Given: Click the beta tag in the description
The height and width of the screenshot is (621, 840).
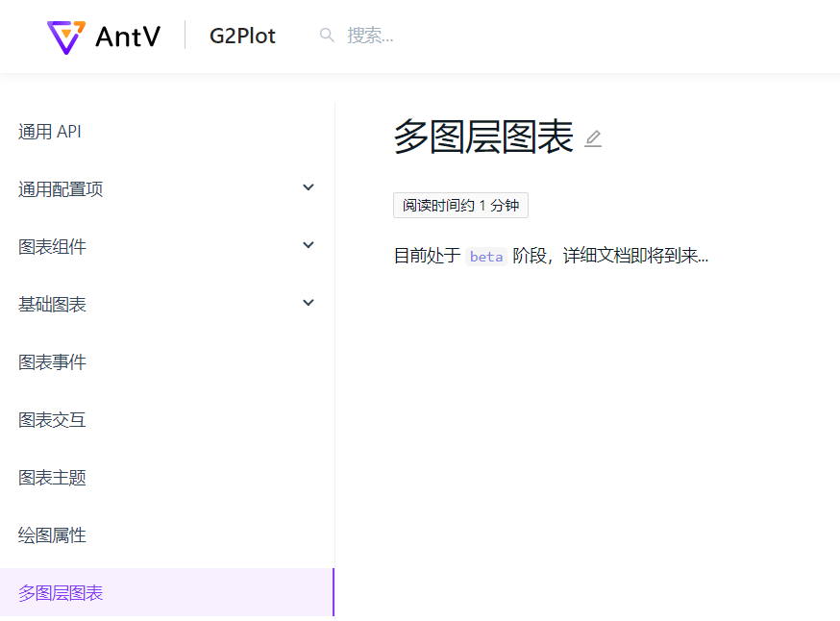Looking at the screenshot, I should (485, 256).
